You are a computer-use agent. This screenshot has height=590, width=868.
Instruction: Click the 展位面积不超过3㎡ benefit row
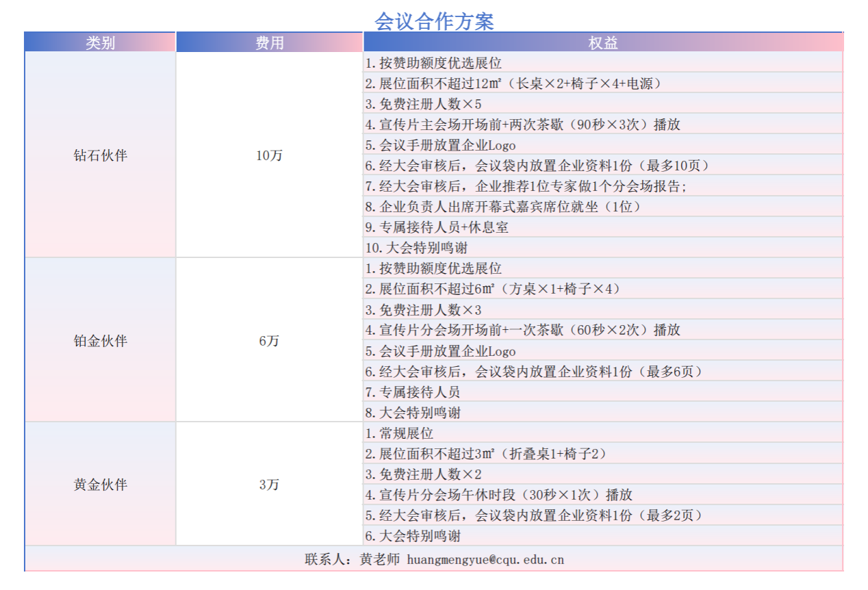pos(486,454)
